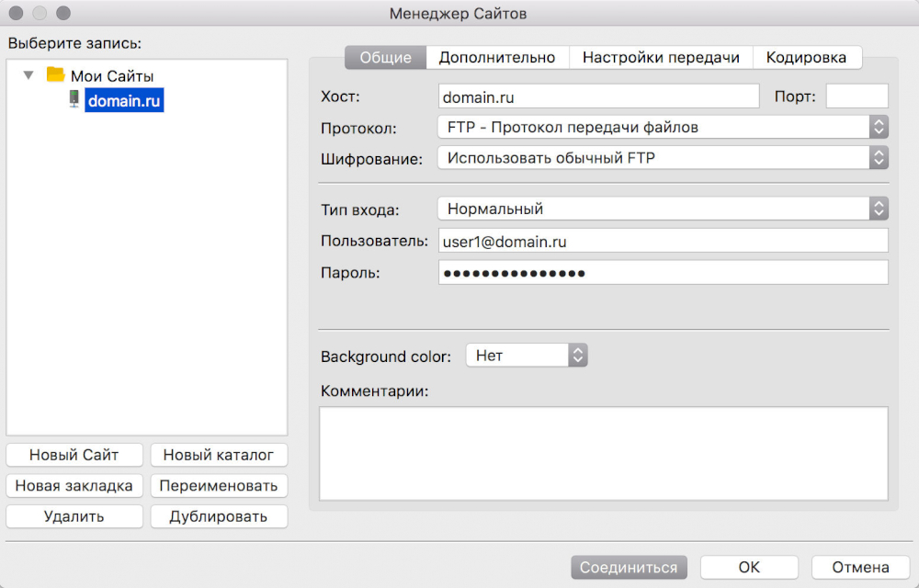Open the Протокол dropdown

662,128
